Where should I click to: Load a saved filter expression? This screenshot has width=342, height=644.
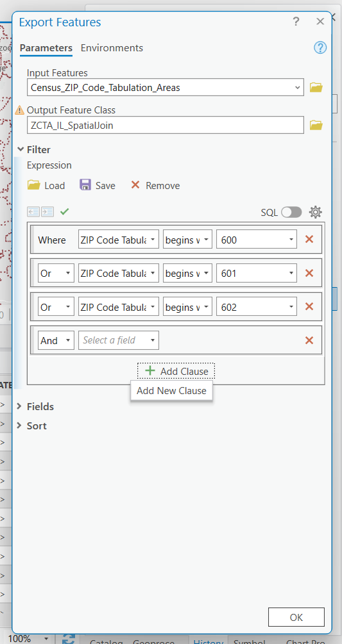(x=46, y=186)
